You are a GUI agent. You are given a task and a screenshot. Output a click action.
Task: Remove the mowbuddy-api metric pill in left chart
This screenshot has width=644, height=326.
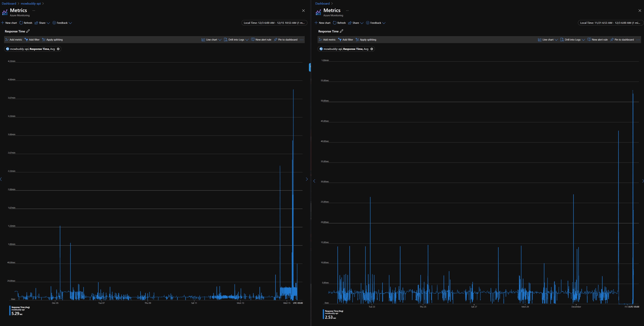(x=58, y=49)
